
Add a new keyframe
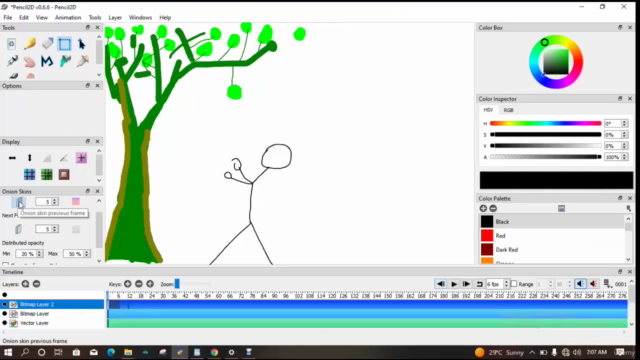[x=128, y=284]
